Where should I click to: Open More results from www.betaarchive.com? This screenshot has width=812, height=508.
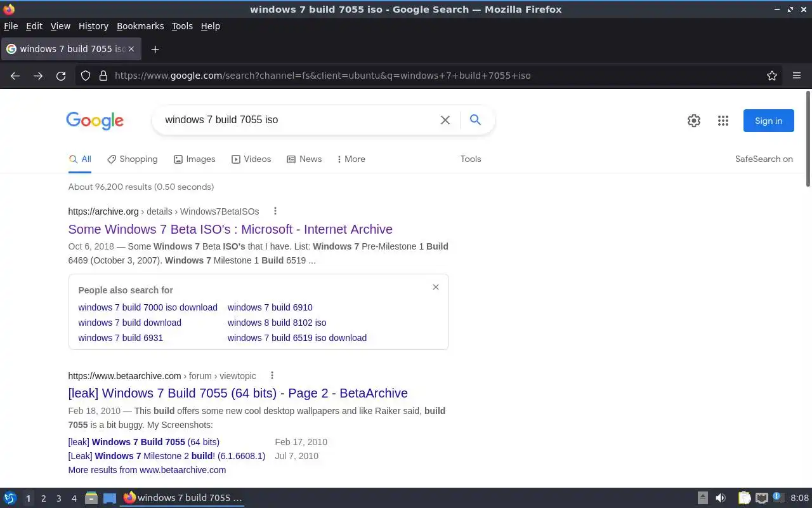[147, 470]
